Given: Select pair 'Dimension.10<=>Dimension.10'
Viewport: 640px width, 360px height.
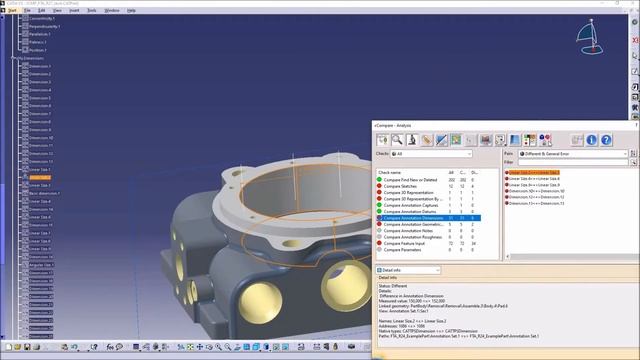Looking at the screenshot, I should click(536, 191).
